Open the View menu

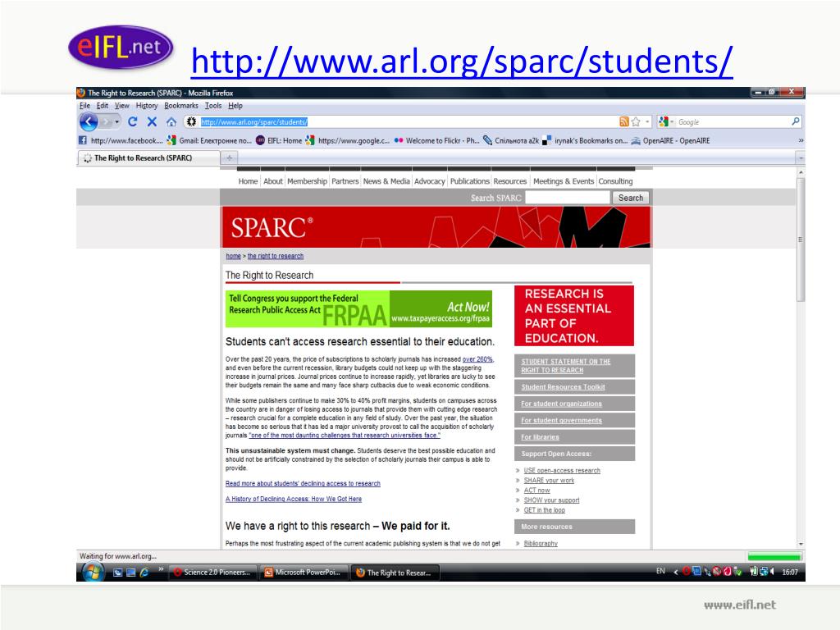click(121, 106)
